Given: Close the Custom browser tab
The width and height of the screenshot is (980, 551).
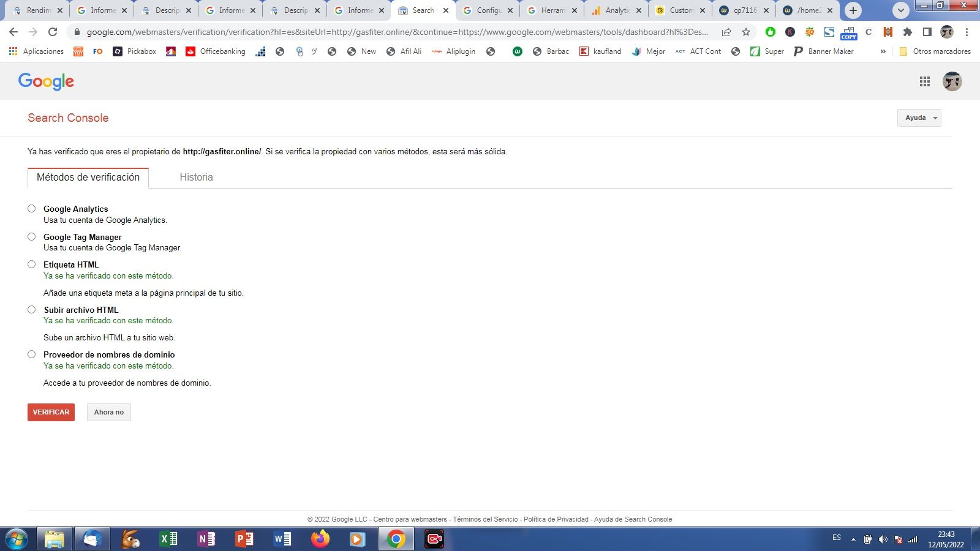Looking at the screenshot, I should click(x=702, y=10).
